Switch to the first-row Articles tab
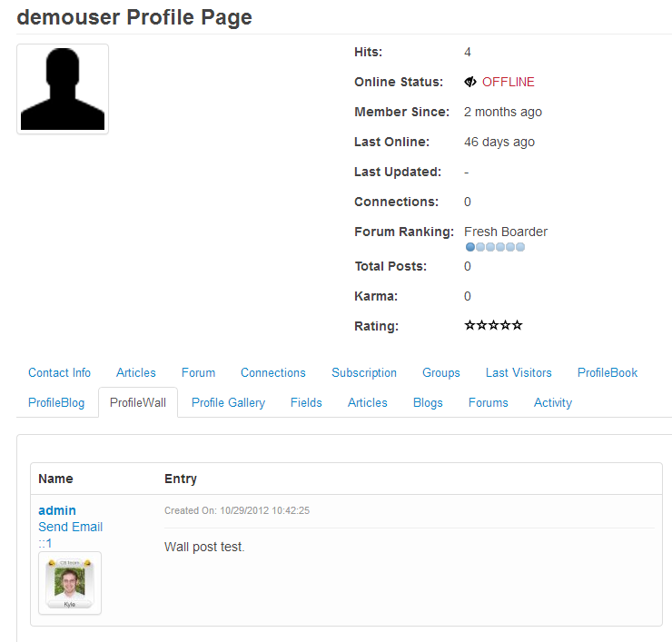The image size is (672, 642). pos(136,372)
